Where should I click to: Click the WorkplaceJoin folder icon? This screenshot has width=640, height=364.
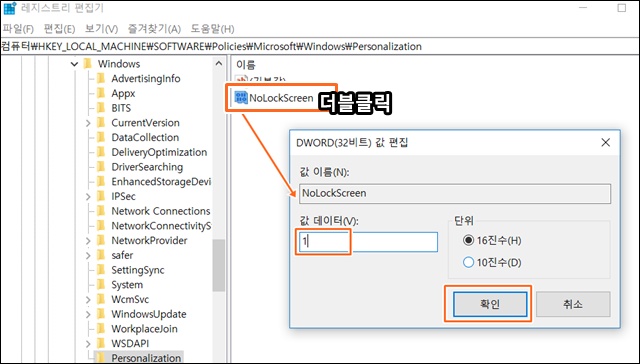(x=100, y=328)
